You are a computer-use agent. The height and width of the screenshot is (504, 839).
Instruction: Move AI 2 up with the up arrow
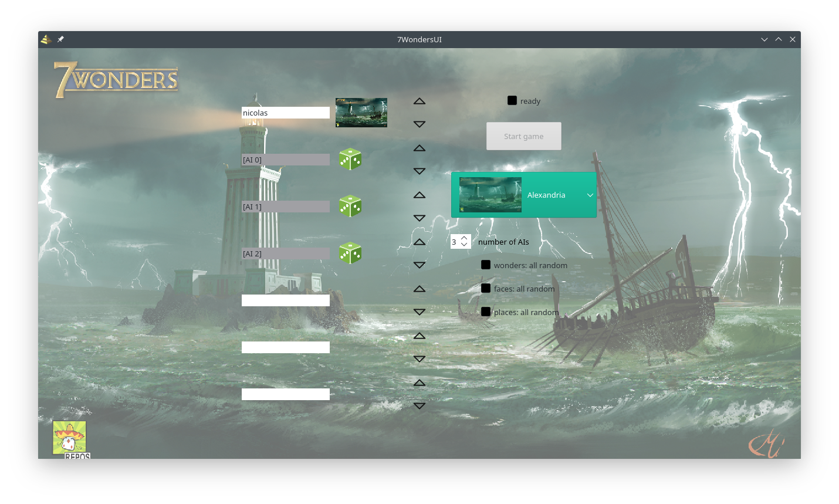[x=419, y=242]
